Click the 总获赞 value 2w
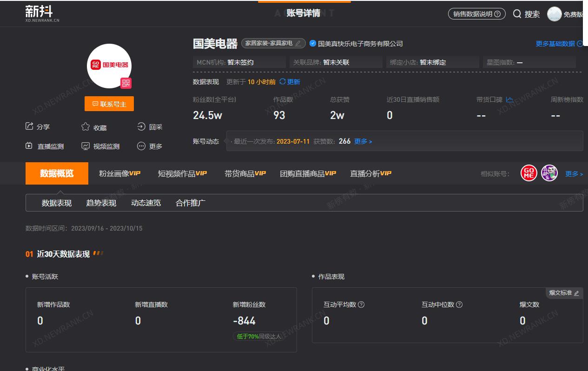The image size is (588, 371). [x=337, y=115]
